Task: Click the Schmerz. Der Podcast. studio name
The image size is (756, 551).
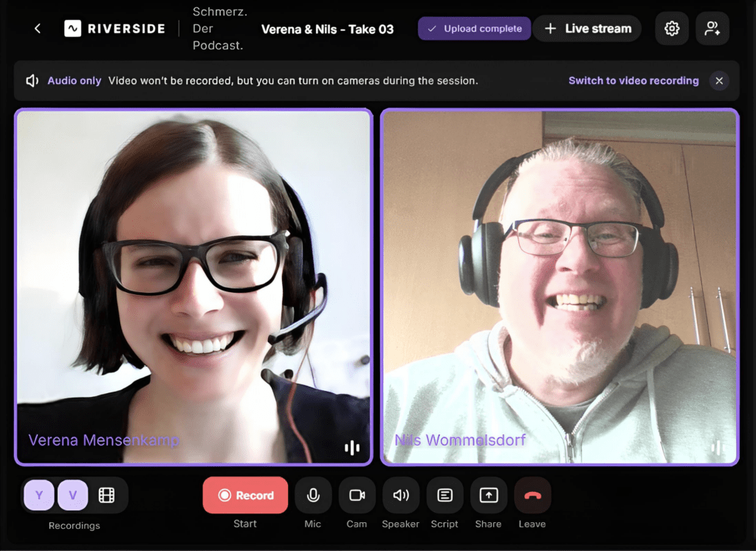Action: [220, 29]
